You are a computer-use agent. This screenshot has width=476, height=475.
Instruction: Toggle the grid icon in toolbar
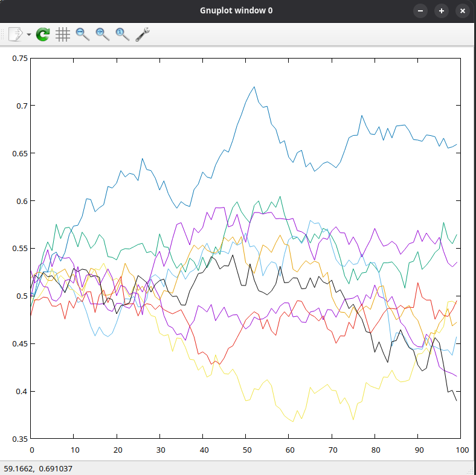63,34
